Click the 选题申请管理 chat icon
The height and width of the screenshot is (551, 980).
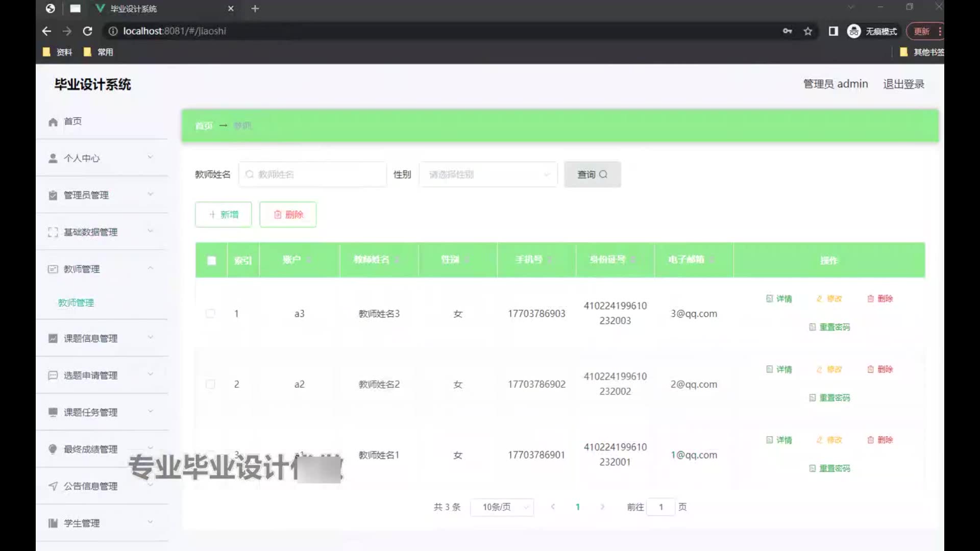53,375
